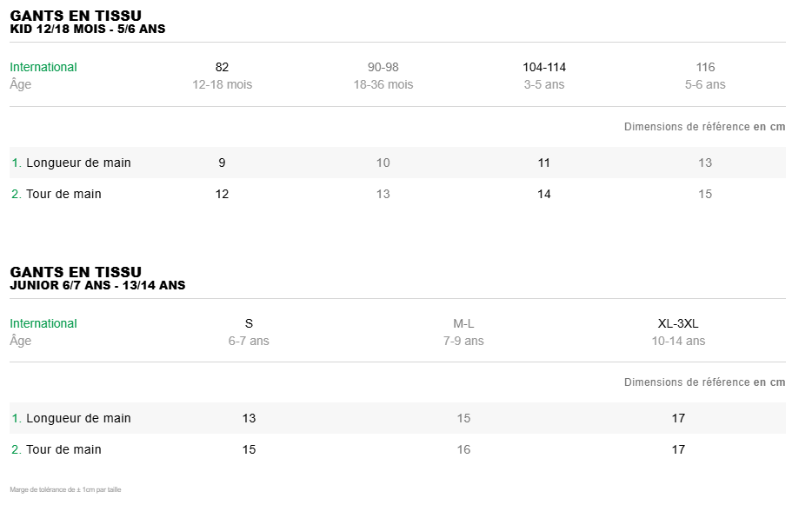
Task: Click the hand length value 9
Action: [222, 163]
